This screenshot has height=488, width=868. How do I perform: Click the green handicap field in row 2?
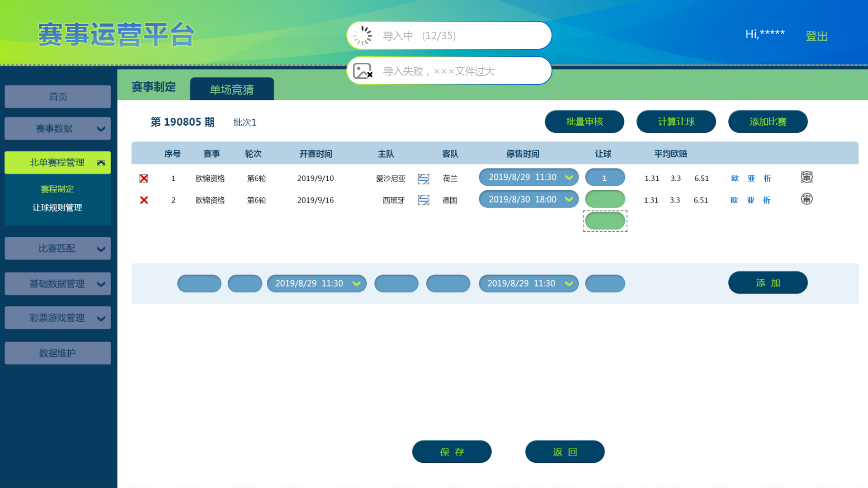(x=605, y=199)
